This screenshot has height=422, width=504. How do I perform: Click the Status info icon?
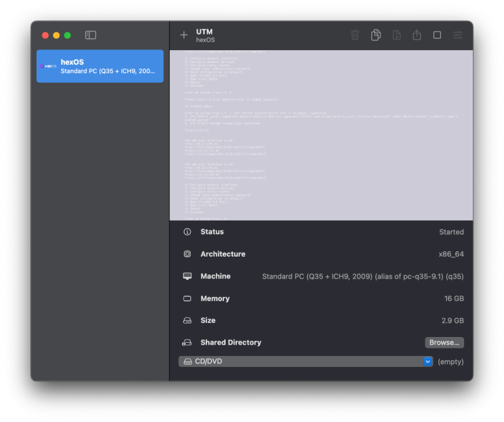point(187,232)
